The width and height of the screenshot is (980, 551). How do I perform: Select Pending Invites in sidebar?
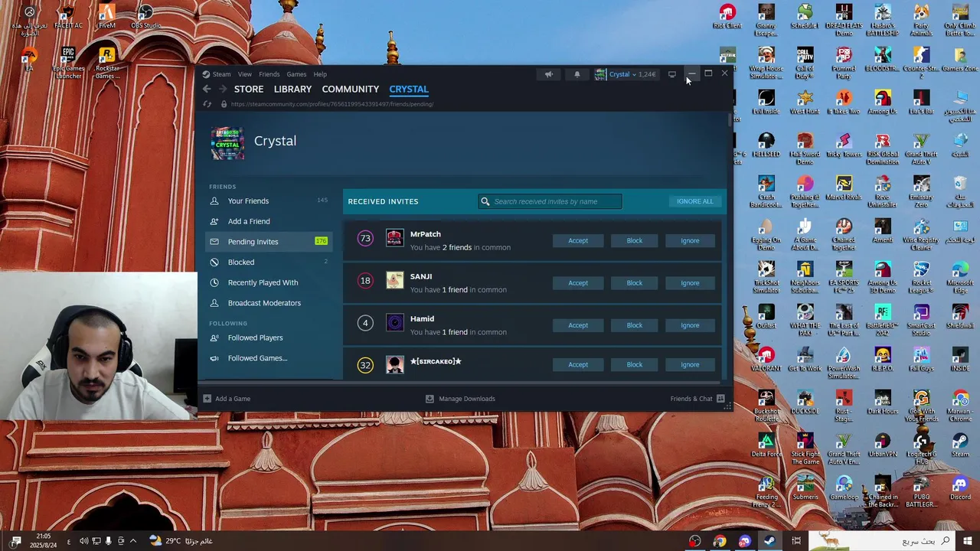(269, 241)
